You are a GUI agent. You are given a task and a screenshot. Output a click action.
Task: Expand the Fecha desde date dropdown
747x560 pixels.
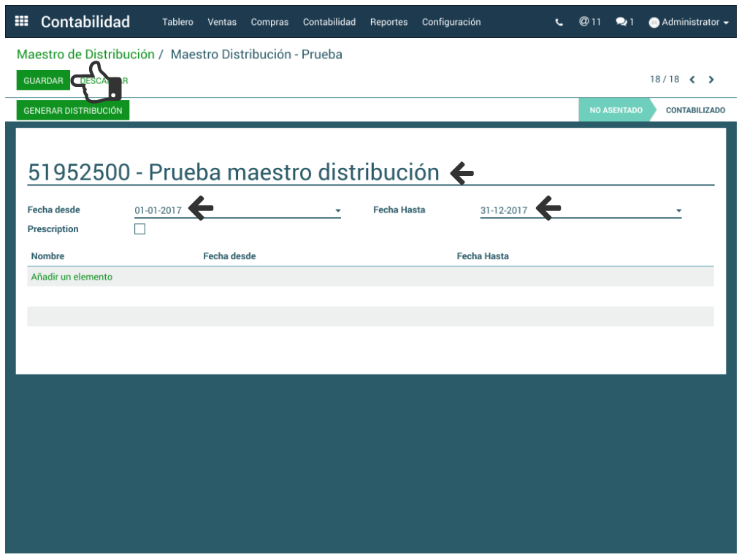coord(337,211)
